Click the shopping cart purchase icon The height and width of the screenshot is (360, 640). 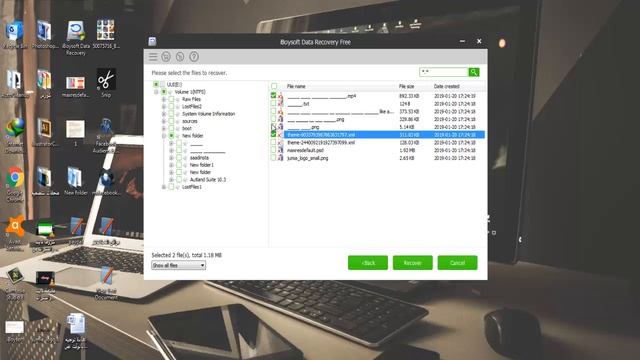point(166,57)
